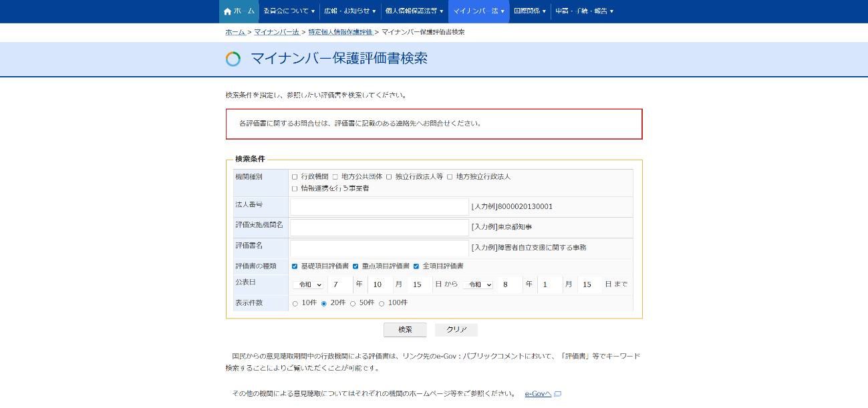Open the 国際関係 menu
This screenshot has height=408, width=868.
click(530, 11)
